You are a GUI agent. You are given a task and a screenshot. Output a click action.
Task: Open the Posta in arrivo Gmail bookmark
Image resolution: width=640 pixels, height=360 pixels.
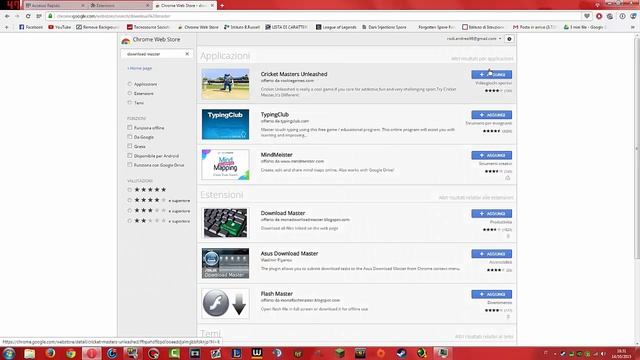535,27
